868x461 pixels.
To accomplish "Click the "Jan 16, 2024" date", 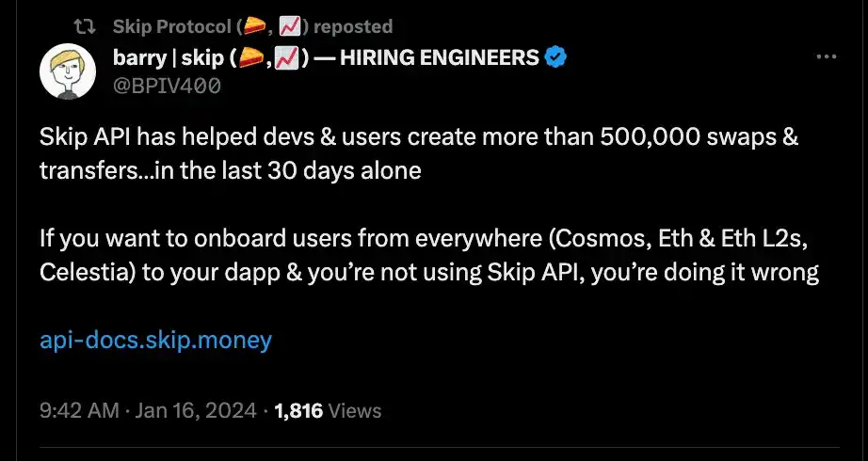I will tap(195, 410).
